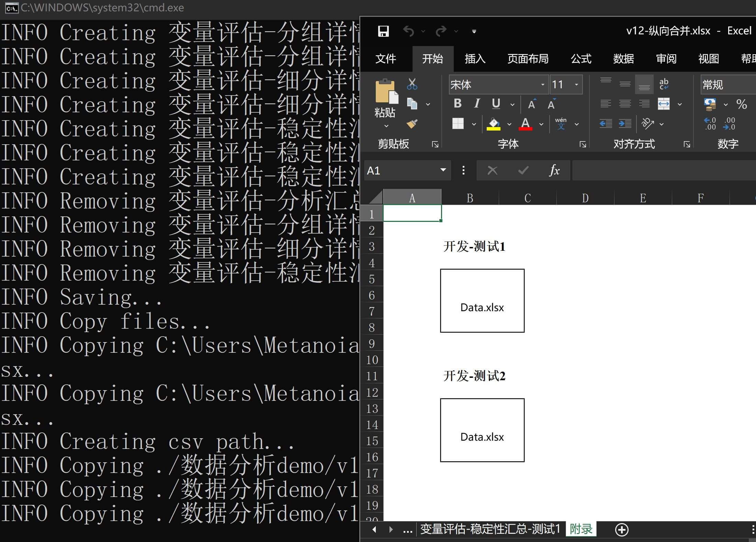
Task: Click the Save icon
Action: click(383, 31)
